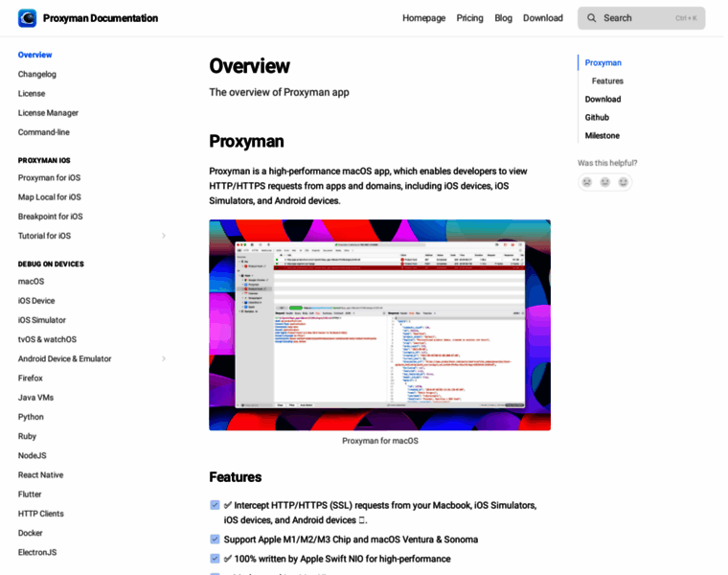The image size is (728, 575).
Task: Rate page with neutral face icon
Action: pos(605,182)
